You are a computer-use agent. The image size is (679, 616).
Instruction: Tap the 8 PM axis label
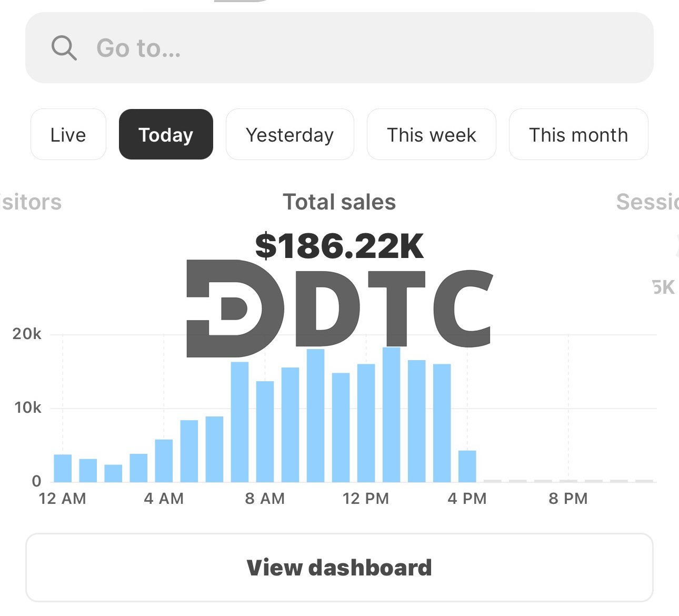pyautogui.click(x=568, y=499)
